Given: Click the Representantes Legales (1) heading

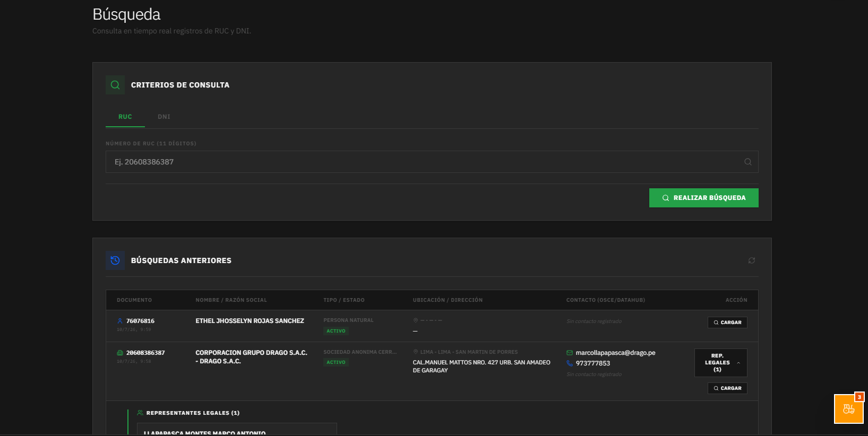Looking at the screenshot, I should click(193, 413).
